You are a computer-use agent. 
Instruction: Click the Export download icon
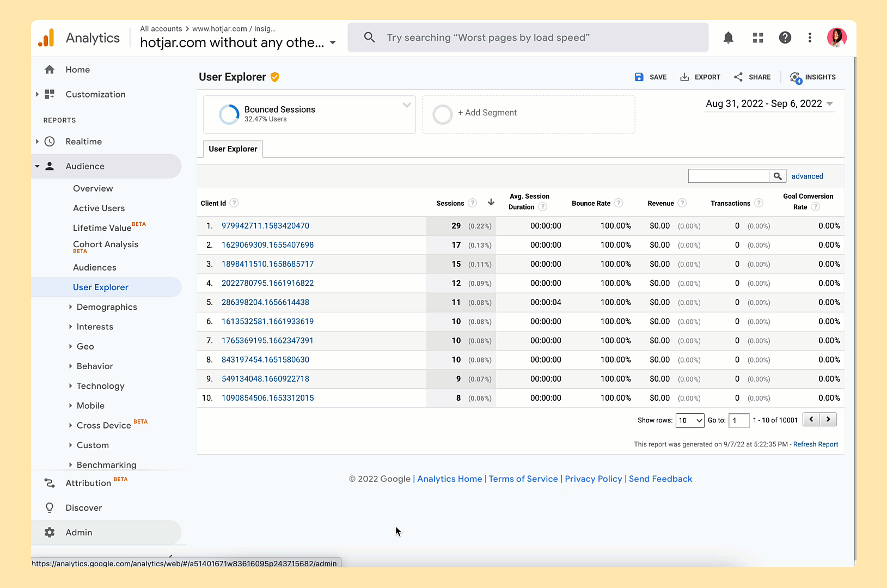684,77
